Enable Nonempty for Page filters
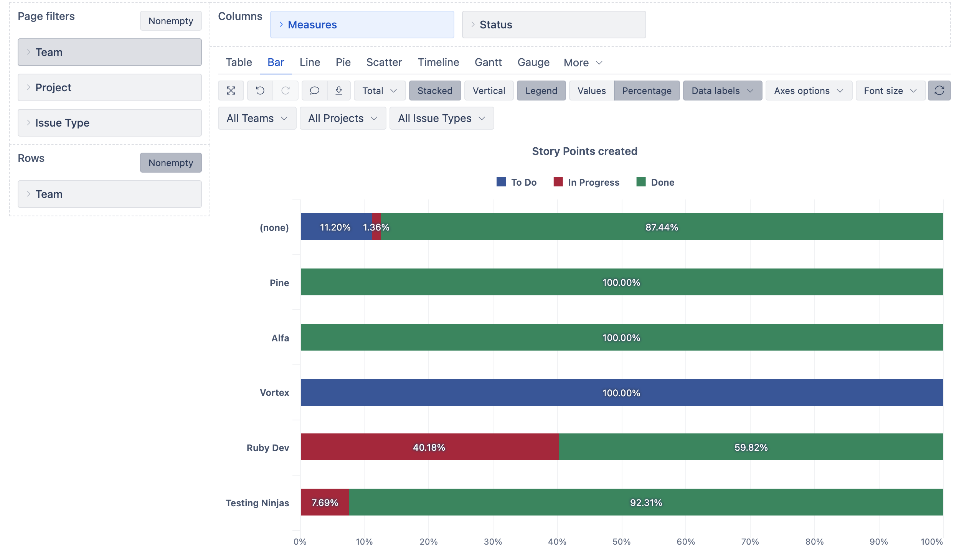This screenshot has height=560, width=954. [170, 21]
